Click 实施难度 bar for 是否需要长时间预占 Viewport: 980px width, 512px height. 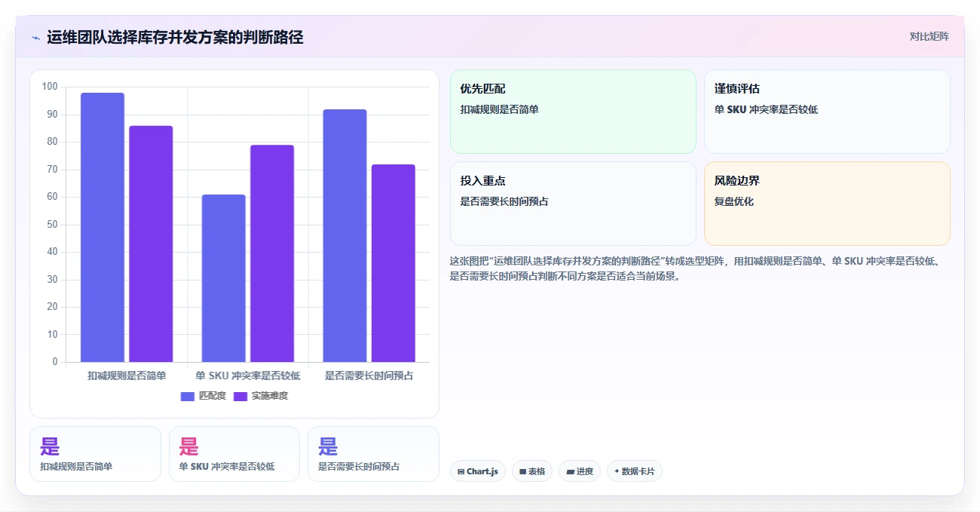click(394, 263)
